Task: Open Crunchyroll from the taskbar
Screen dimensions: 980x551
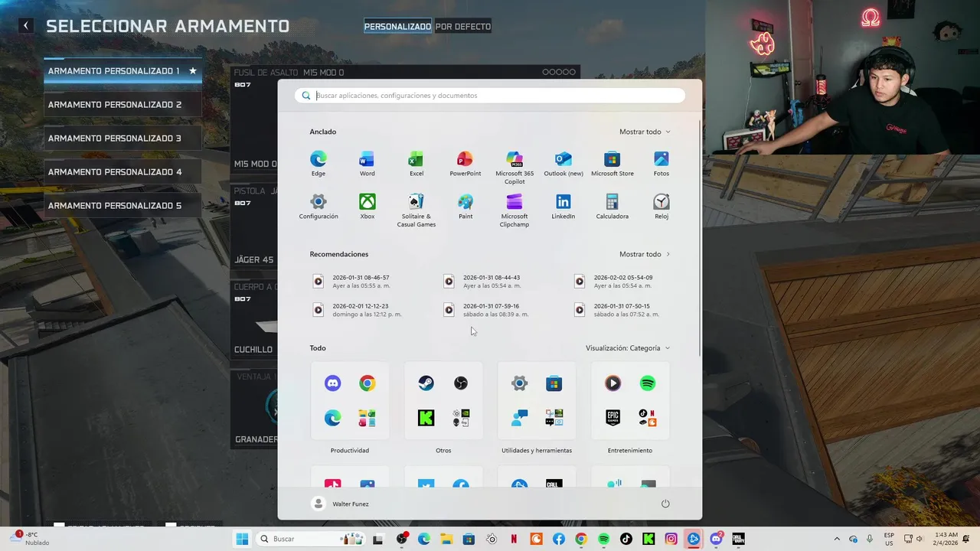Action: click(537, 539)
